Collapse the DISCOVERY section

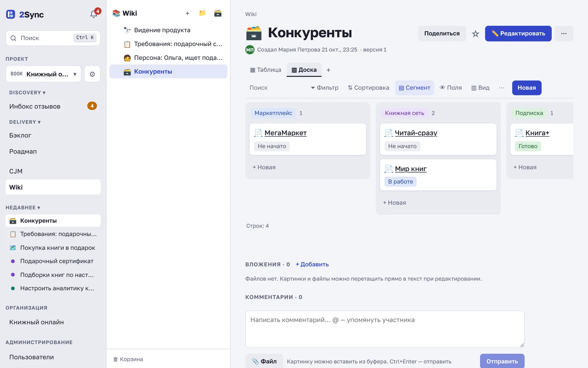27,93
